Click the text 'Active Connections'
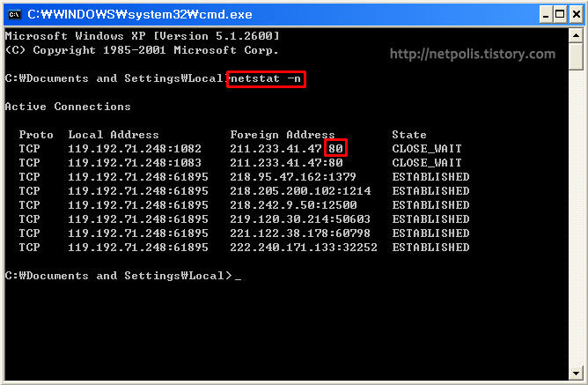Screen dimensions: 588x385 [68, 107]
